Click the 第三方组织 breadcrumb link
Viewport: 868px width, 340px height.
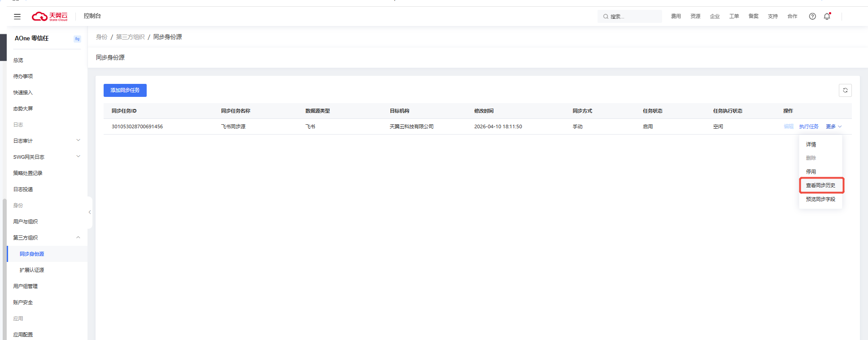point(130,37)
